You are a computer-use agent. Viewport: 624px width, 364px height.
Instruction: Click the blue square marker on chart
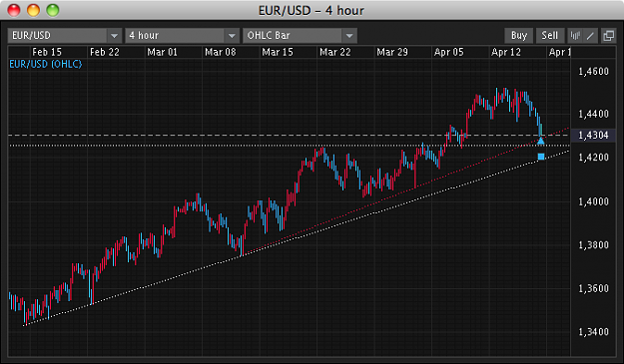pyautogui.click(x=541, y=157)
